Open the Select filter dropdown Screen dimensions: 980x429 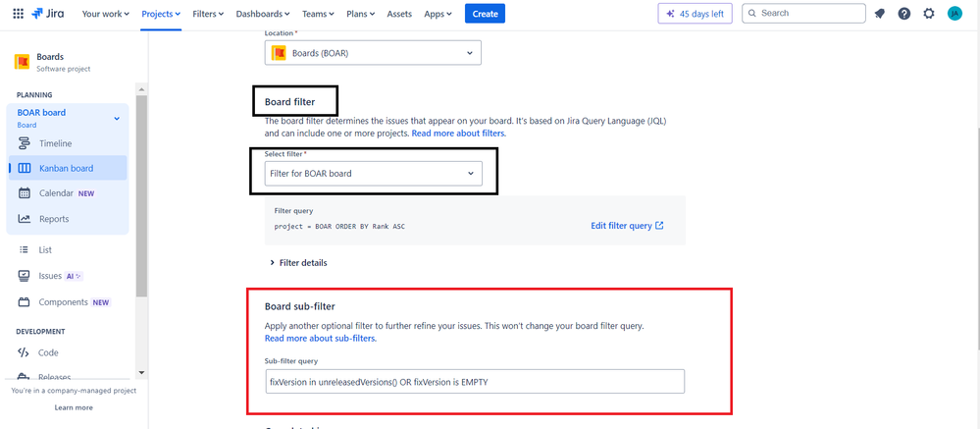(373, 173)
